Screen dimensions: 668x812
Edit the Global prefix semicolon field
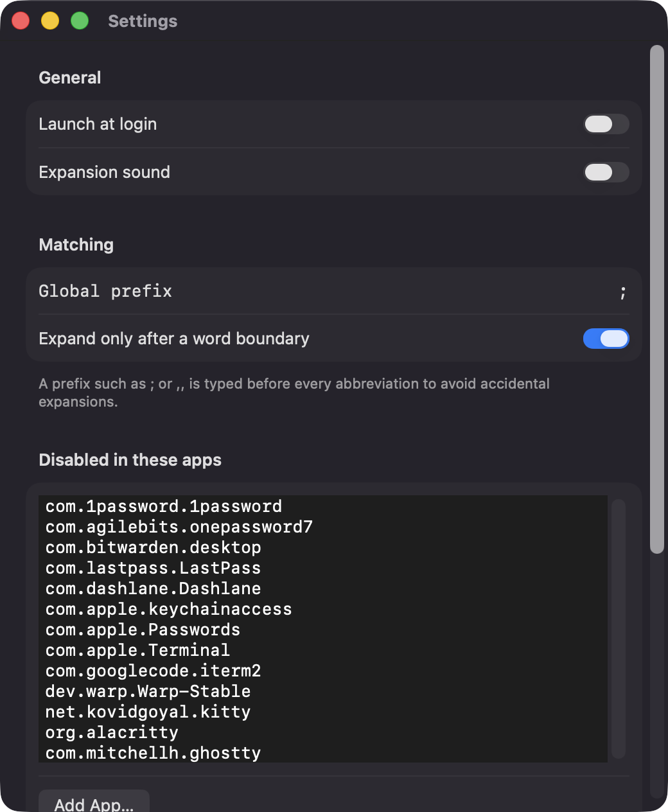pos(622,292)
